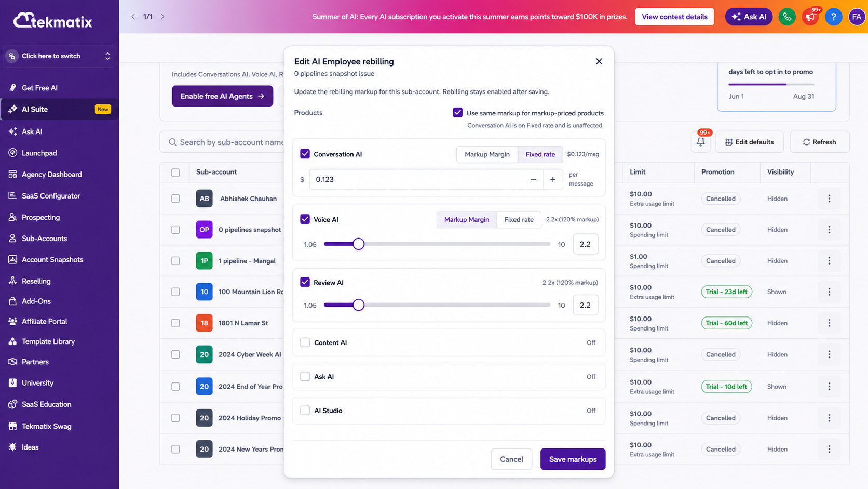Screen dimensions: 868x489
Task: Open three-dot menu for 1801 N Lamar St row
Action: pyautogui.click(x=829, y=323)
